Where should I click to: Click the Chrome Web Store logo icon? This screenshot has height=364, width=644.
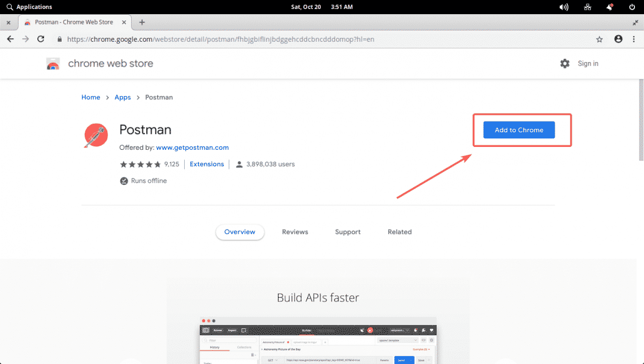pyautogui.click(x=53, y=64)
